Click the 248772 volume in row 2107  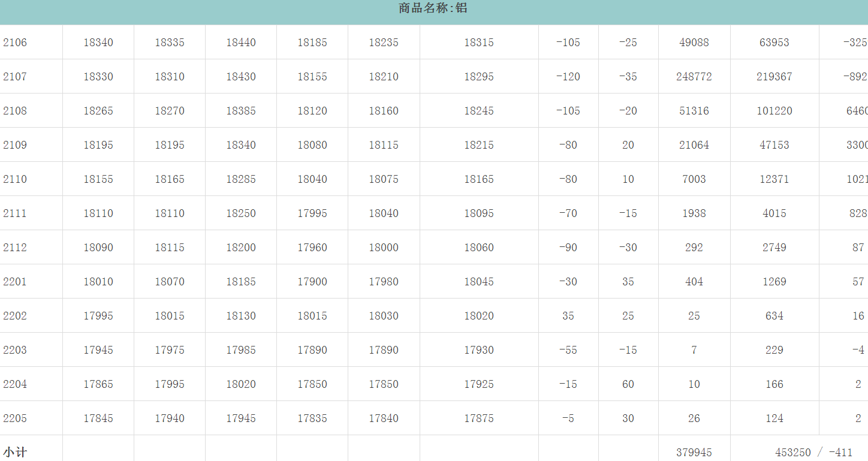[x=694, y=77]
